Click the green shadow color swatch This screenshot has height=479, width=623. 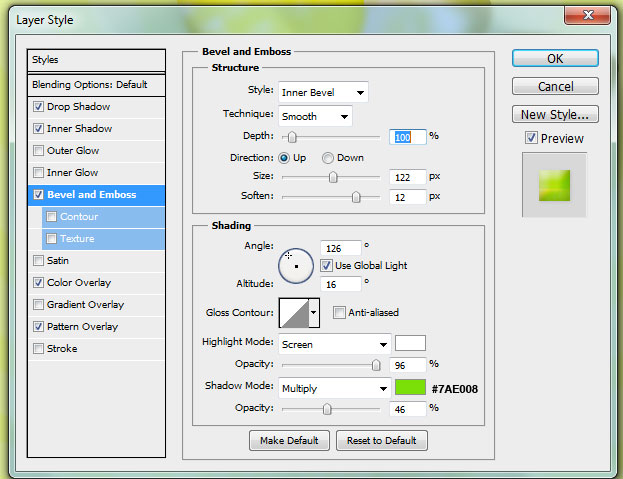pos(410,388)
